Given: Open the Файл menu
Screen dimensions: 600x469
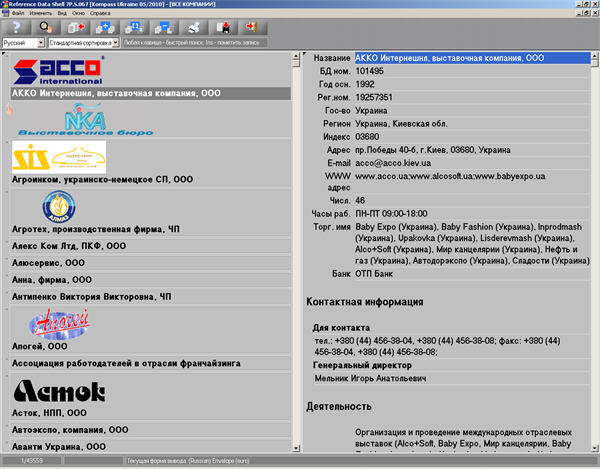Looking at the screenshot, I should [x=18, y=13].
